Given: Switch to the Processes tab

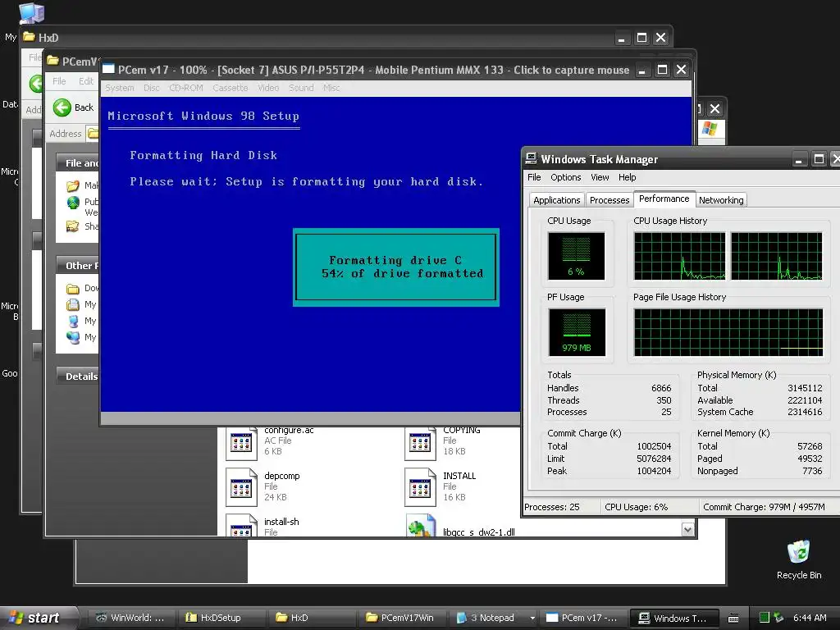Looking at the screenshot, I should tap(609, 200).
